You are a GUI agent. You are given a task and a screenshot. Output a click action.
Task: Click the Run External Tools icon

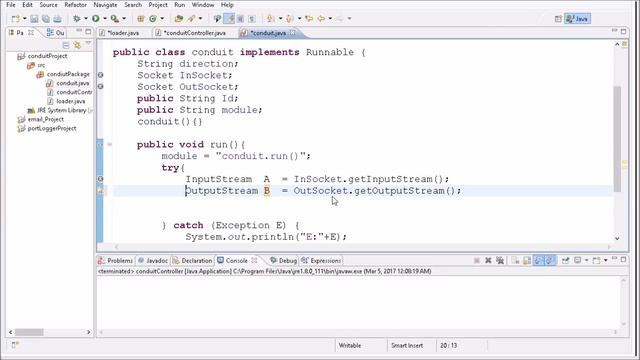click(115, 19)
